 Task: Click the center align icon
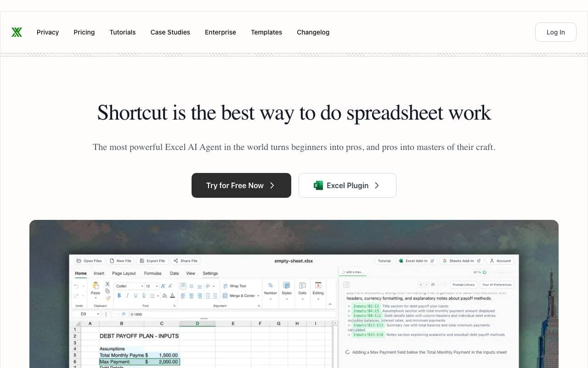pyautogui.click(x=191, y=296)
